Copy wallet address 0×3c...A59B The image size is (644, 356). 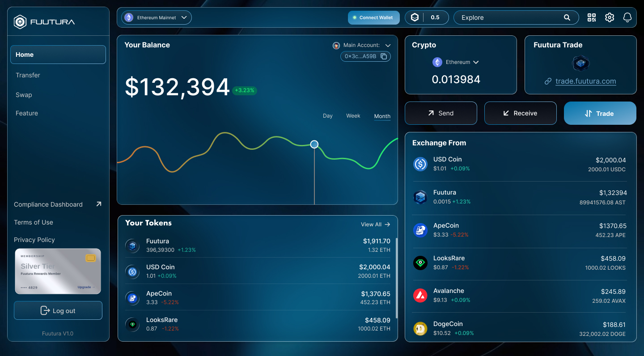pos(384,56)
